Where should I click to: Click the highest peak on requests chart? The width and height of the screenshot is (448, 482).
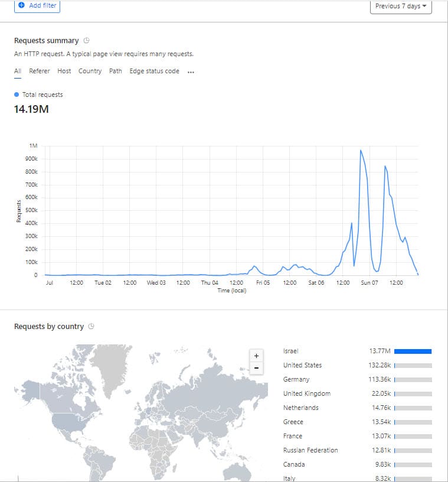tap(361, 151)
